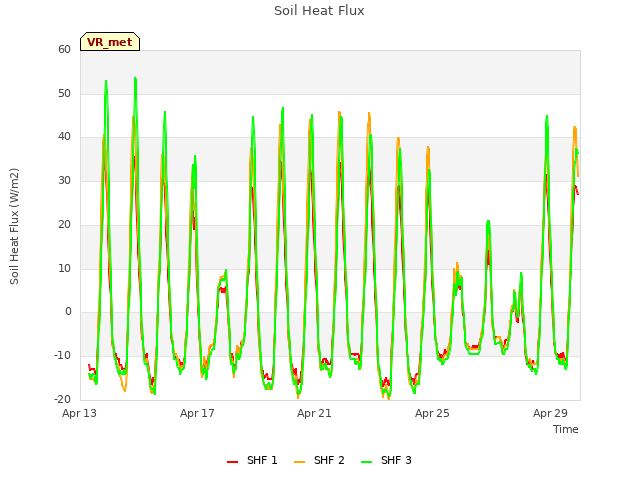The width and height of the screenshot is (640, 480).
Task: Click the orange SHF 2 legend swatch
Action: [x=299, y=462]
